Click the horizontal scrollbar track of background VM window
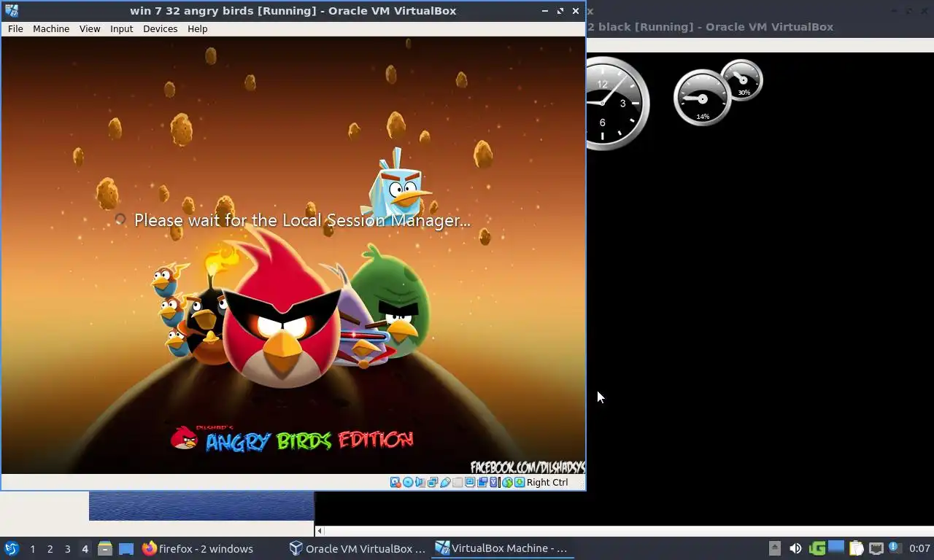934x560 pixels. tap(629, 531)
